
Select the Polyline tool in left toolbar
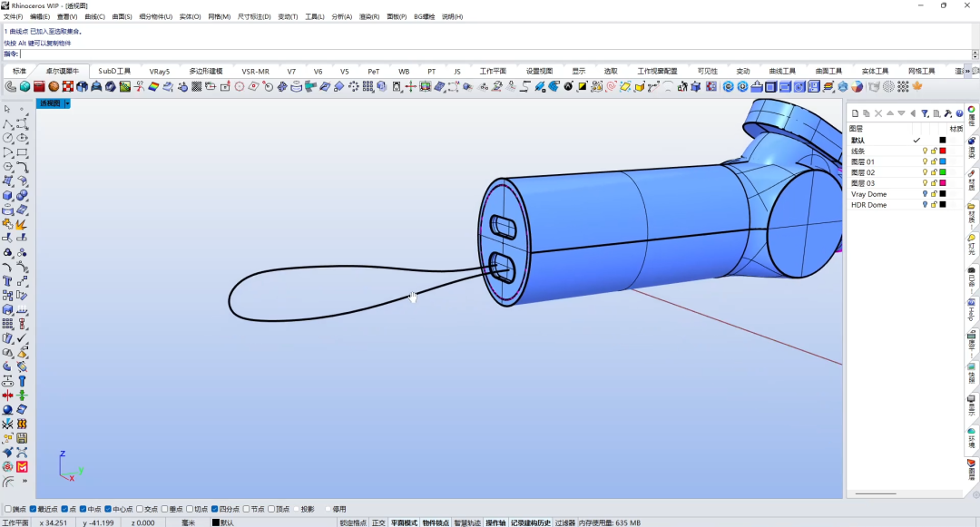7,123
